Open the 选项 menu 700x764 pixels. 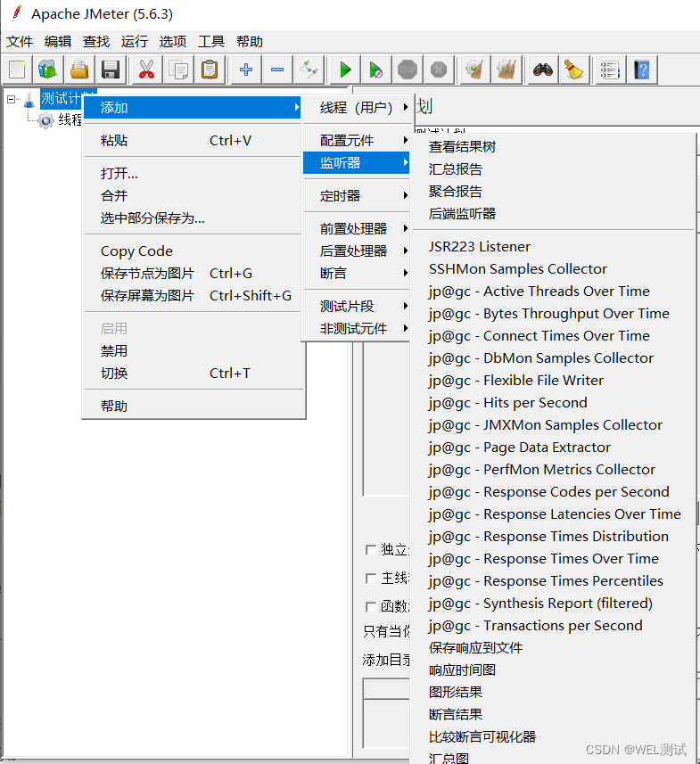click(173, 41)
